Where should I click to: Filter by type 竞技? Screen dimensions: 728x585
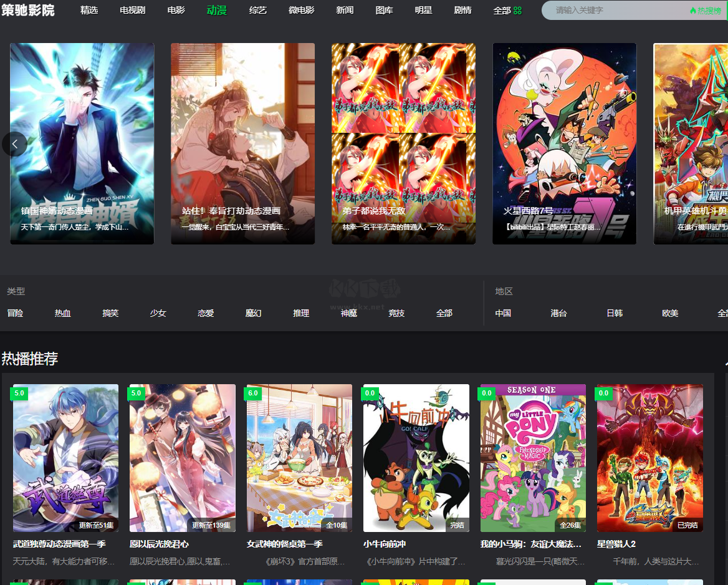pyautogui.click(x=396, y=313)
